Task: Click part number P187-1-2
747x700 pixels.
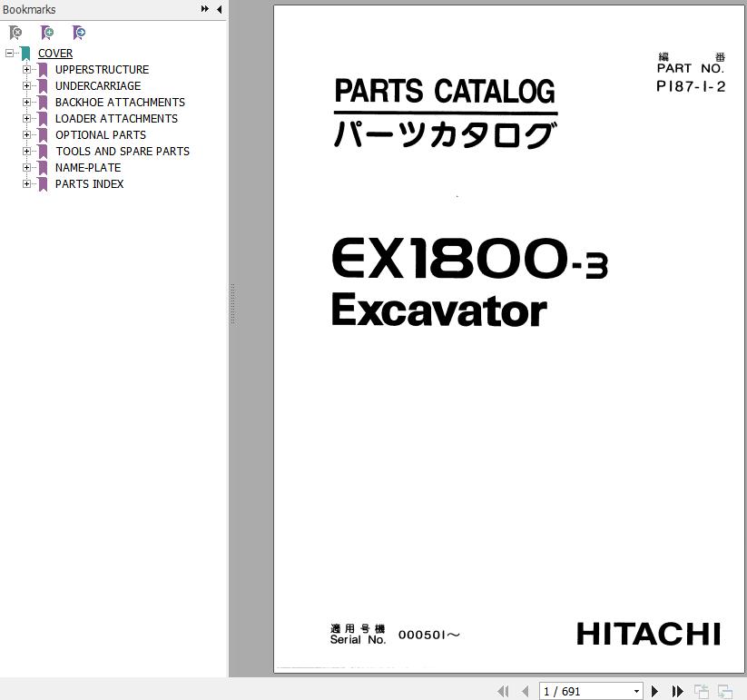Action: (x=691, y=86)
